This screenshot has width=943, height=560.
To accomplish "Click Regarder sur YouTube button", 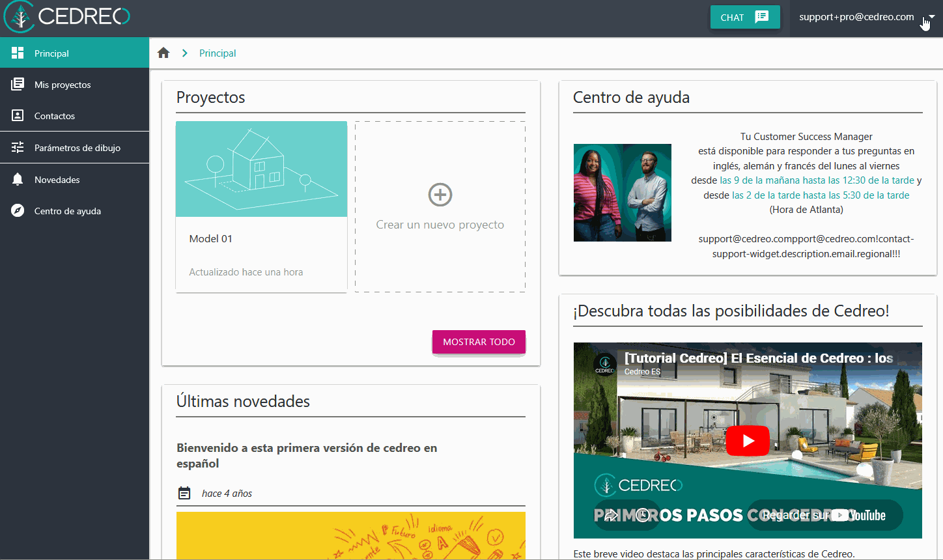I will point(824,515).
